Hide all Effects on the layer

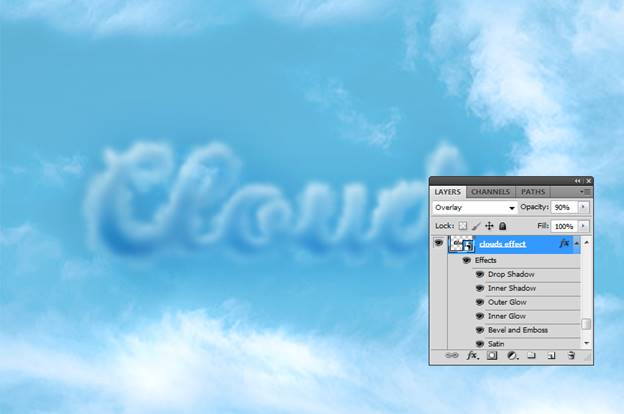[466, 260]
